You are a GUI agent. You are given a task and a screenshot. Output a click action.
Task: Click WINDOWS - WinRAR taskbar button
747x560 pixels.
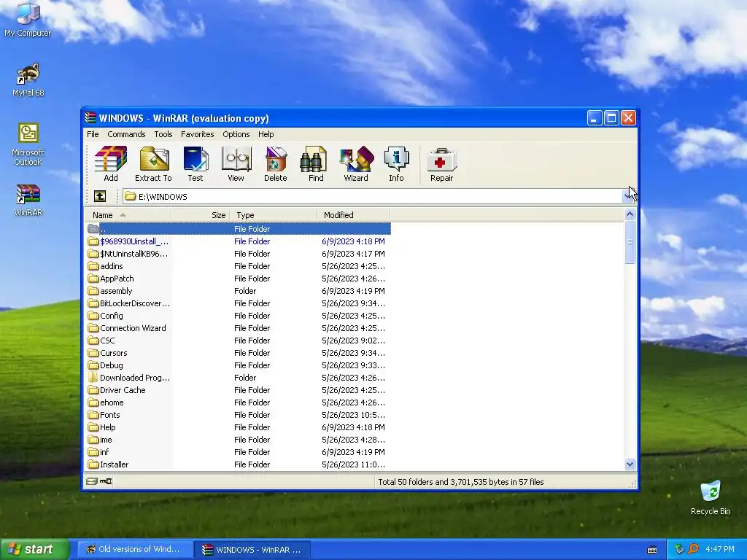pyautogui.click(x=252, y=549)
